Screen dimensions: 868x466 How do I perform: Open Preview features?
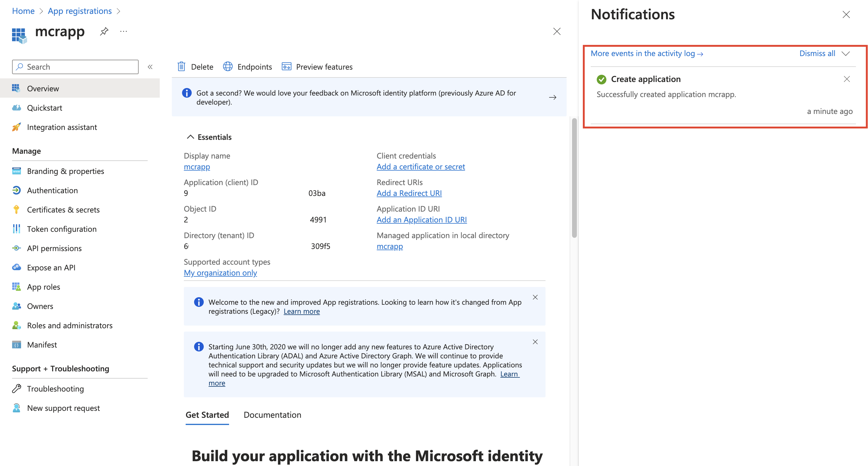tap(317, 67)
